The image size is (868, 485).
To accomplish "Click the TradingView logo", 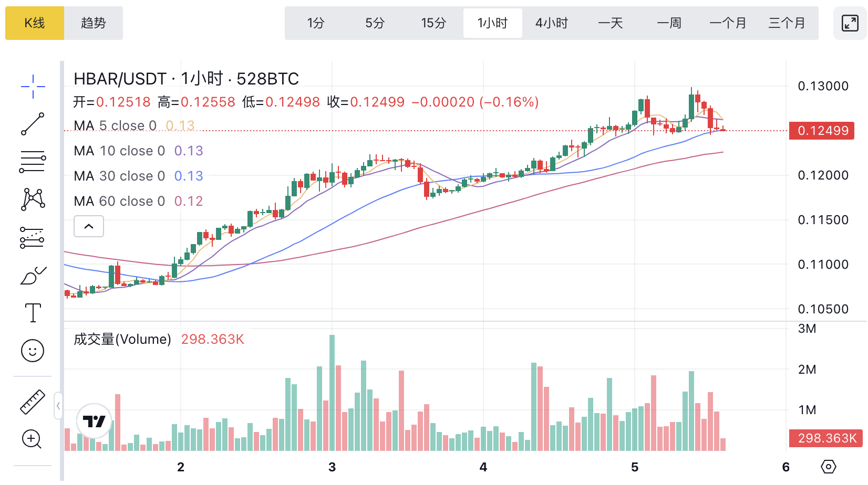I will click(x=95, y=421).
